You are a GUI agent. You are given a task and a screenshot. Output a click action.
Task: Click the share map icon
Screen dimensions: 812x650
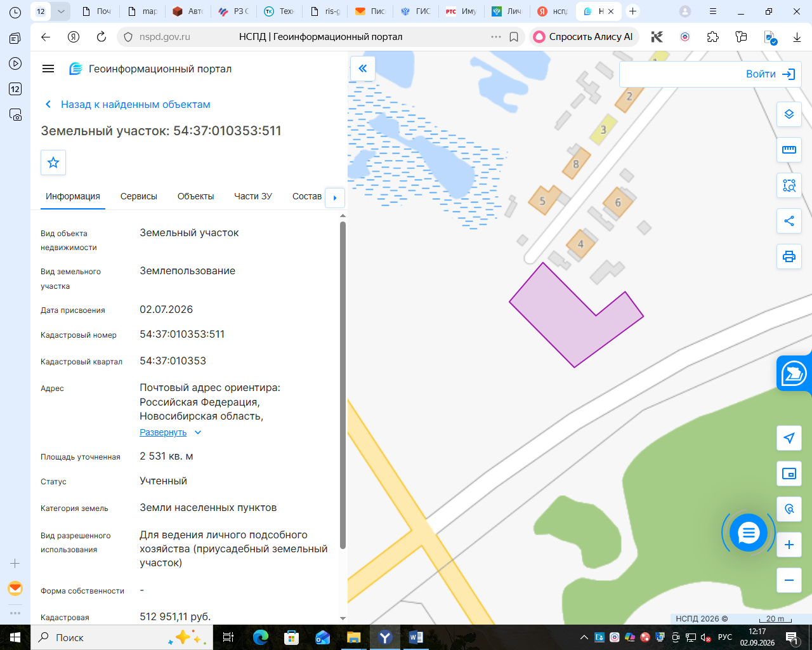789,221
